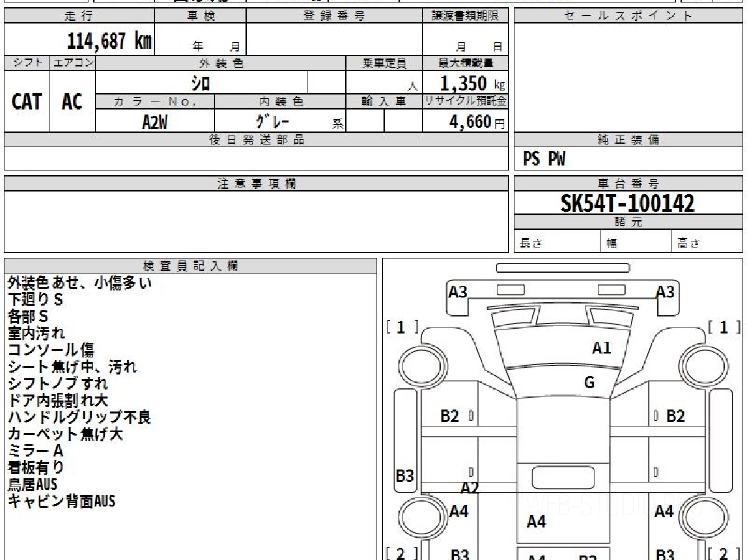This screenshot has width=747, height=560.
Task: Click the left door B2 mark
Action: click(449, 416)
